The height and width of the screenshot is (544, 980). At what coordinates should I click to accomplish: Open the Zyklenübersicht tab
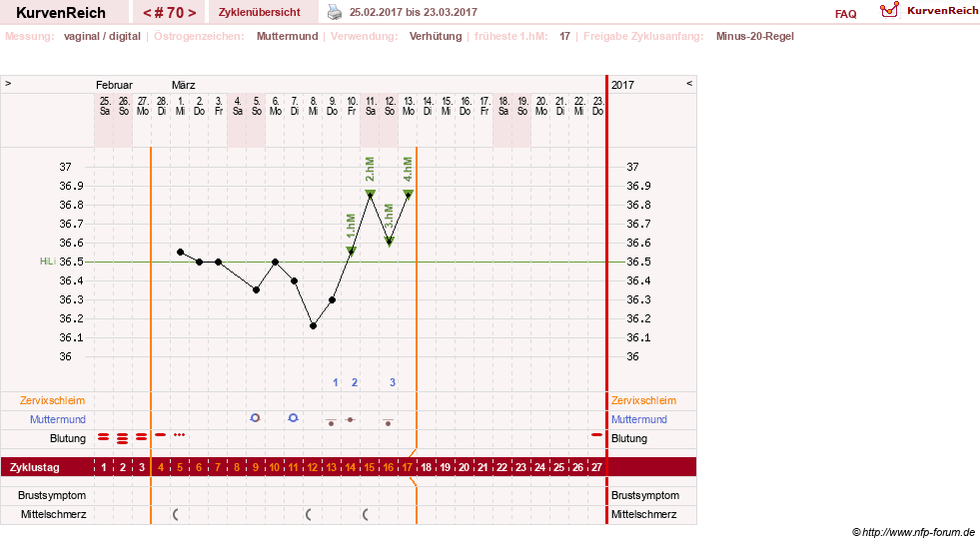coord(260,12)
